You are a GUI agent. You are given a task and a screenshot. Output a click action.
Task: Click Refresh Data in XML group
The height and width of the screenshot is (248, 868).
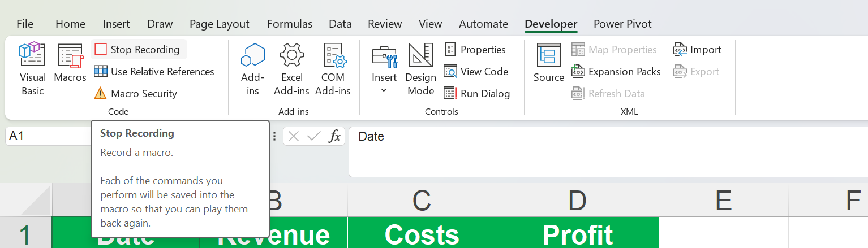(x=608, y=94)
